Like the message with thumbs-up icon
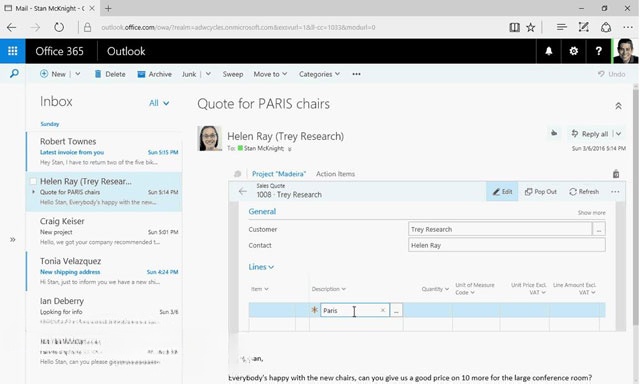Viewport: 640px width, 384px height. tap(554, 133)
